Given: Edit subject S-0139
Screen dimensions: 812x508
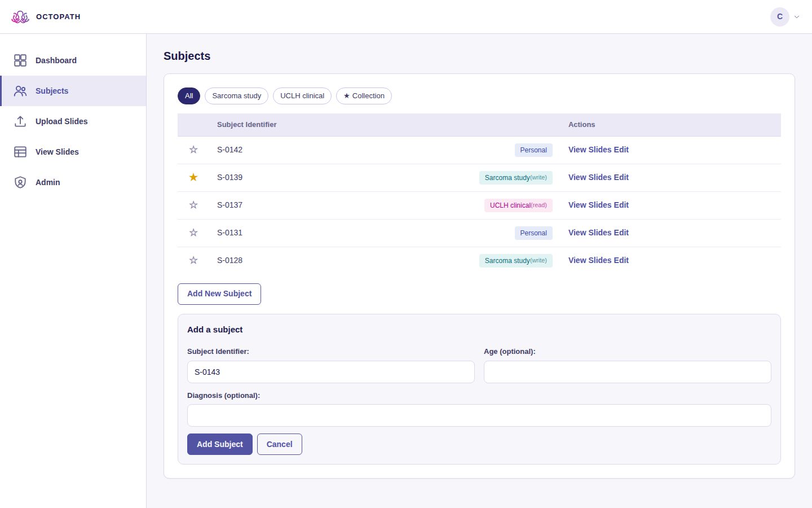Looking at the screenshot, I should tap(621, 177).
